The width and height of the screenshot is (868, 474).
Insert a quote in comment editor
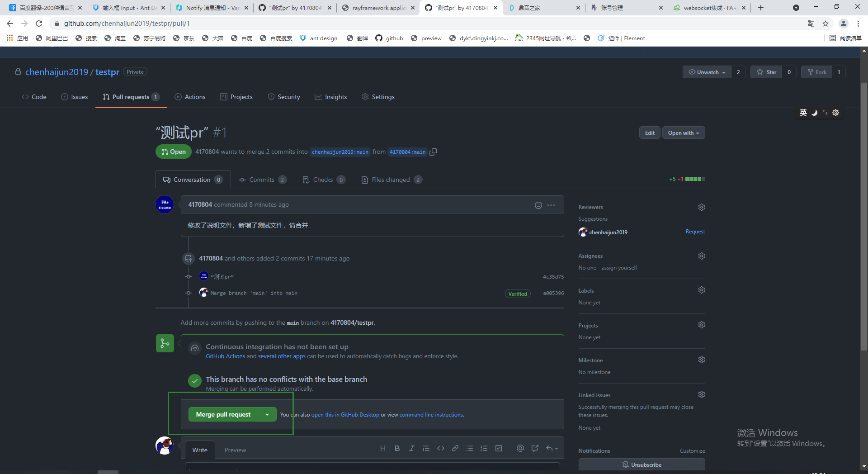click(x=426, y=448)
